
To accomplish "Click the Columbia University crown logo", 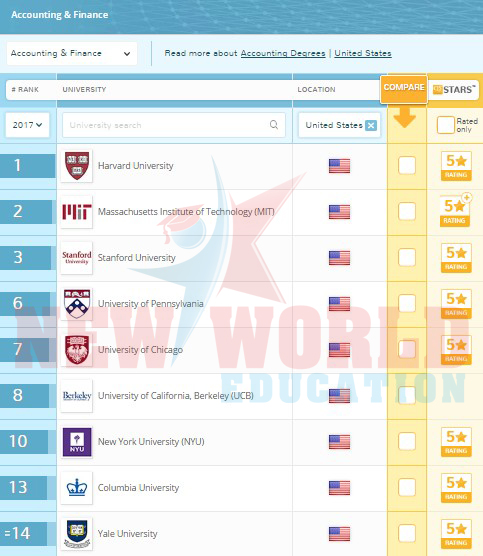I will 77,488.
